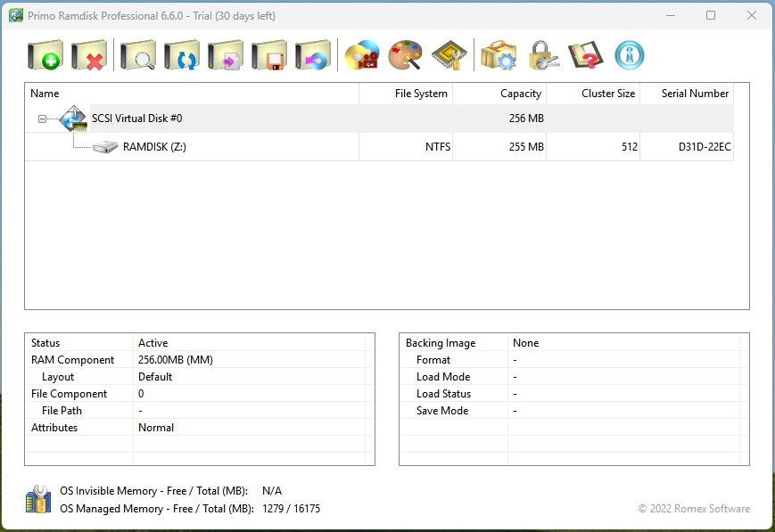Refresh the disk list

click(181, 54)
